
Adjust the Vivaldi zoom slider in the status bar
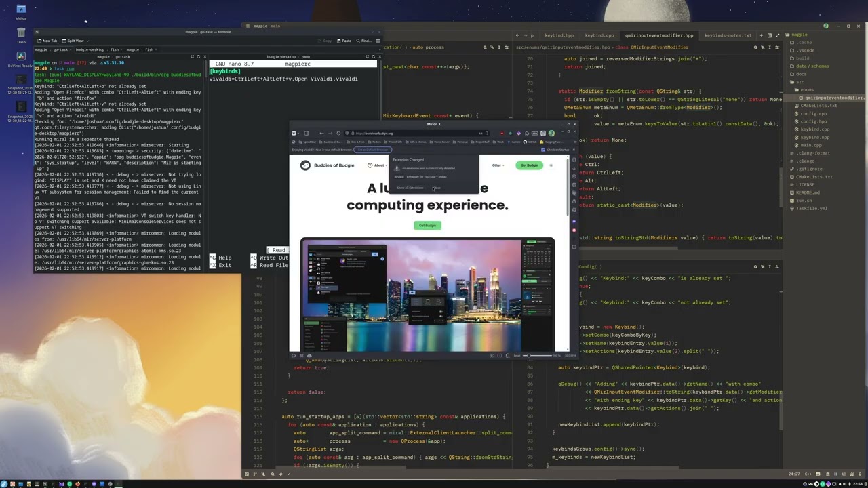[x=537, y=355]
